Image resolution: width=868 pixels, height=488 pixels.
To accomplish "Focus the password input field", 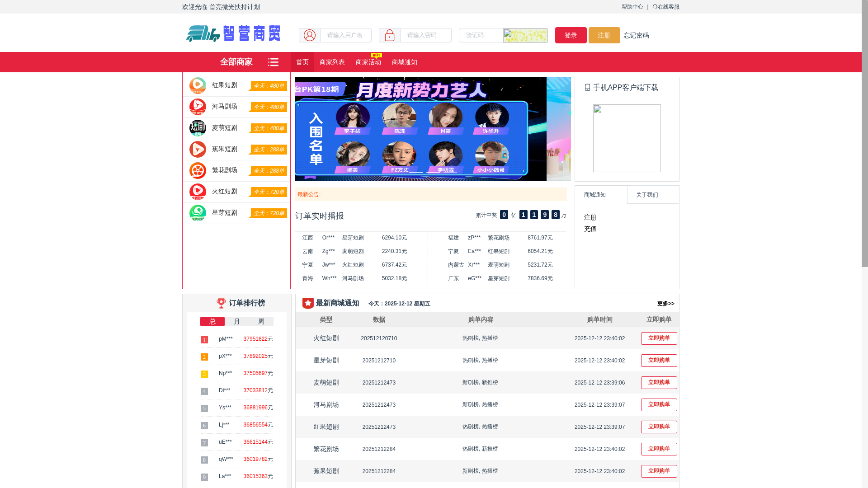I will (426, 35).
